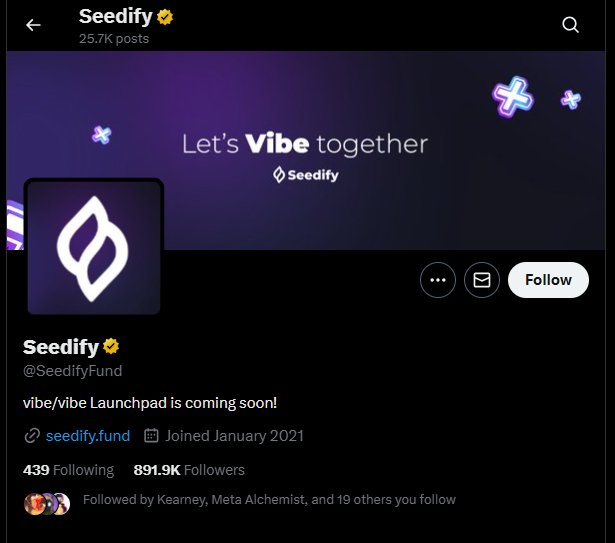Click the calendar icon beside join date
The height and width of the screenshot is (543, 615).
click(151, 435)
